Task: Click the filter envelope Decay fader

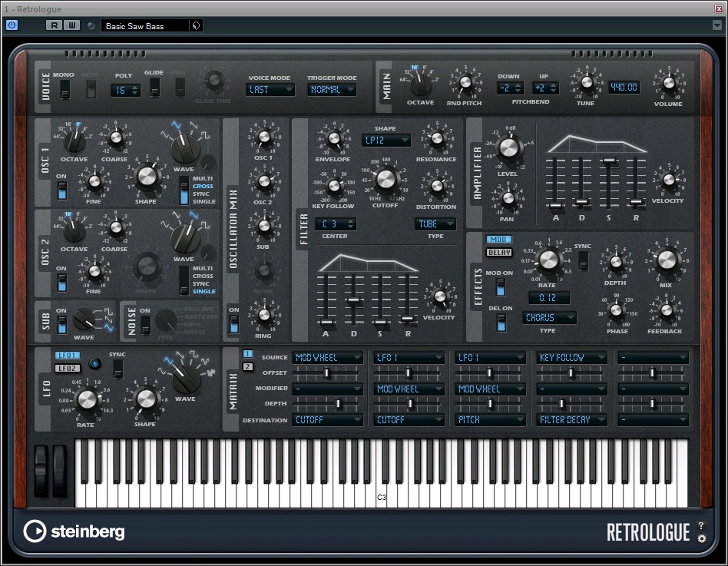Action: 353,300
